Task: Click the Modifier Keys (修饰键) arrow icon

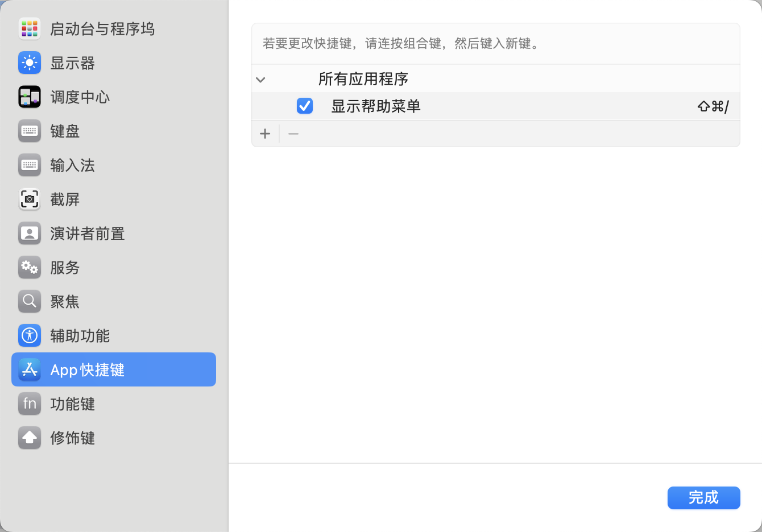Action: (x=30, y=438)
